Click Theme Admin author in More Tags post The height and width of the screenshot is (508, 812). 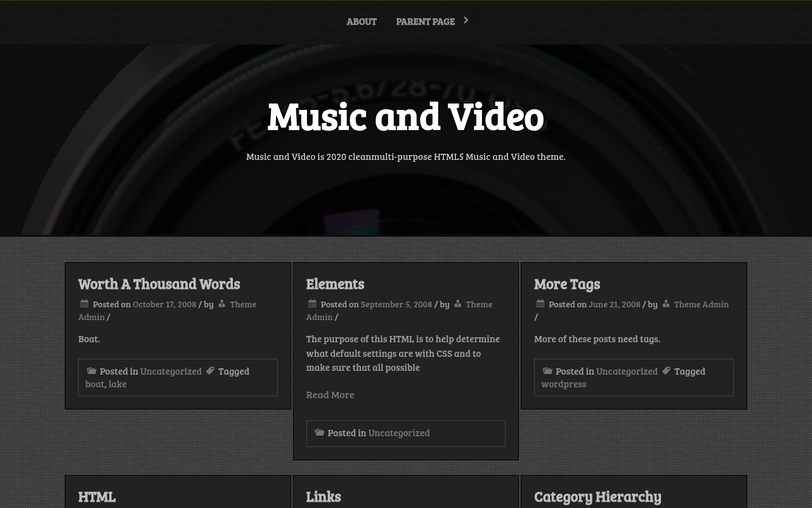tap(701, 304)
